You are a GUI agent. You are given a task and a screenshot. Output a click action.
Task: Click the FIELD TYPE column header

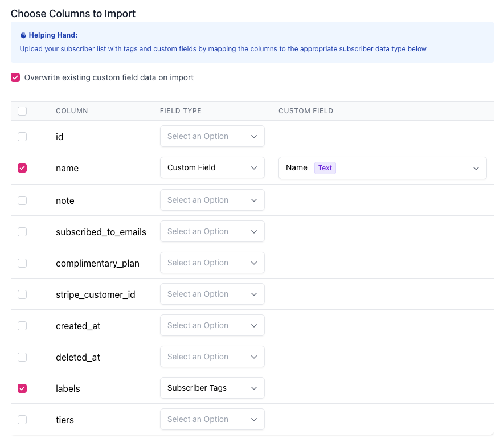[x=181, y=111]
